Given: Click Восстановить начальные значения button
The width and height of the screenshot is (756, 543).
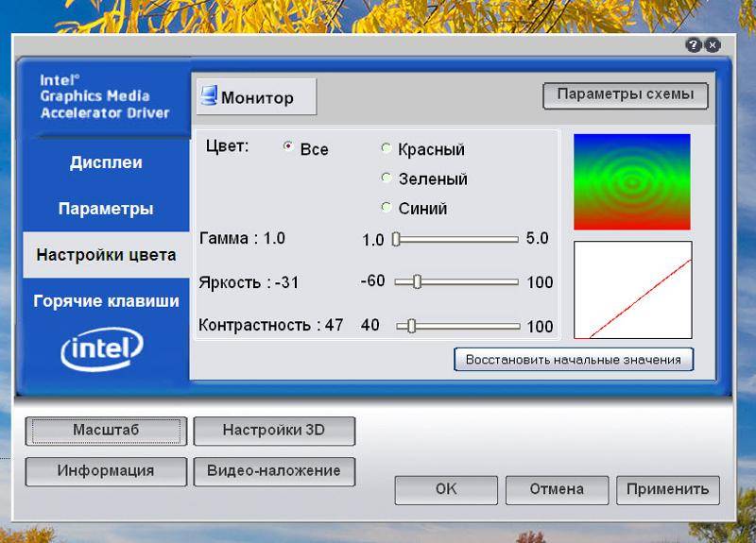Looking at the screenshot, I should [574, 360].
